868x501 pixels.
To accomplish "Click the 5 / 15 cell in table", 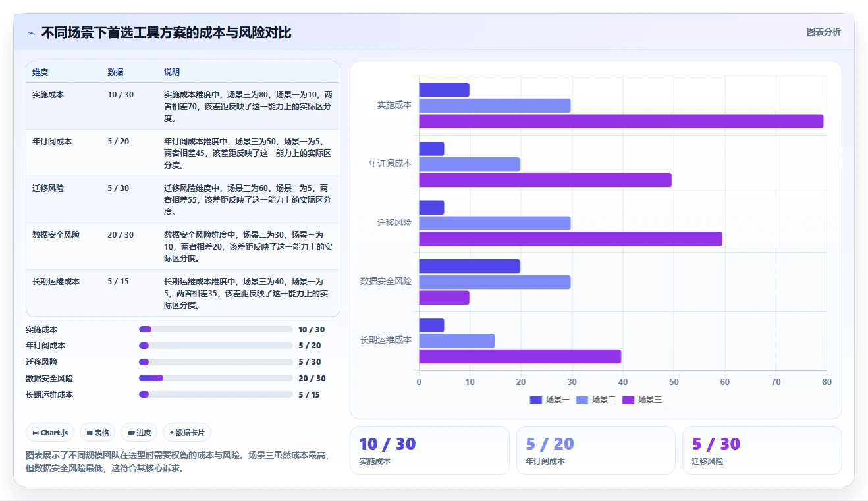I will (119, 282).
